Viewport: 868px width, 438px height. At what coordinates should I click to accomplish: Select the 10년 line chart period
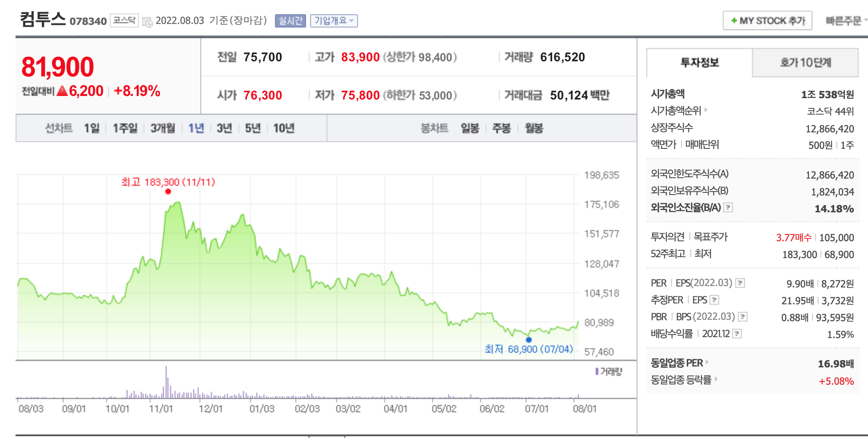point(284,128)
